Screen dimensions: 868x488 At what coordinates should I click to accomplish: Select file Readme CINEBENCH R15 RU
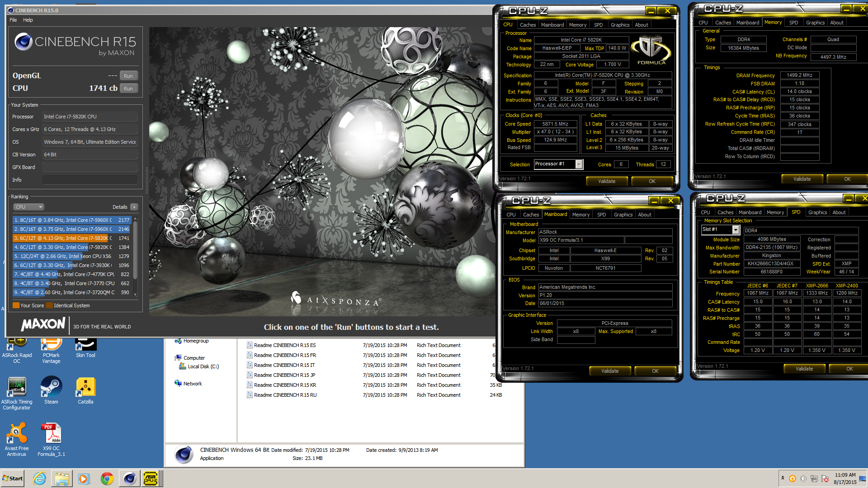click(285, 395)
